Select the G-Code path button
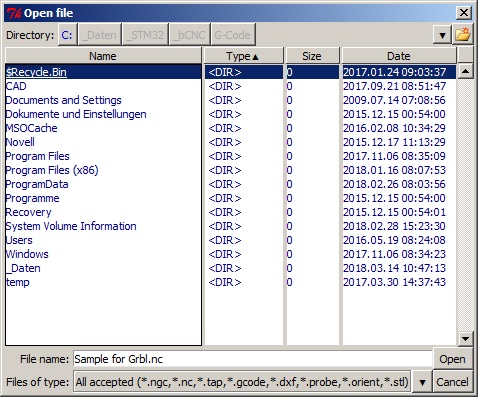Screen dimensions: 478x397 coord(233,35)
